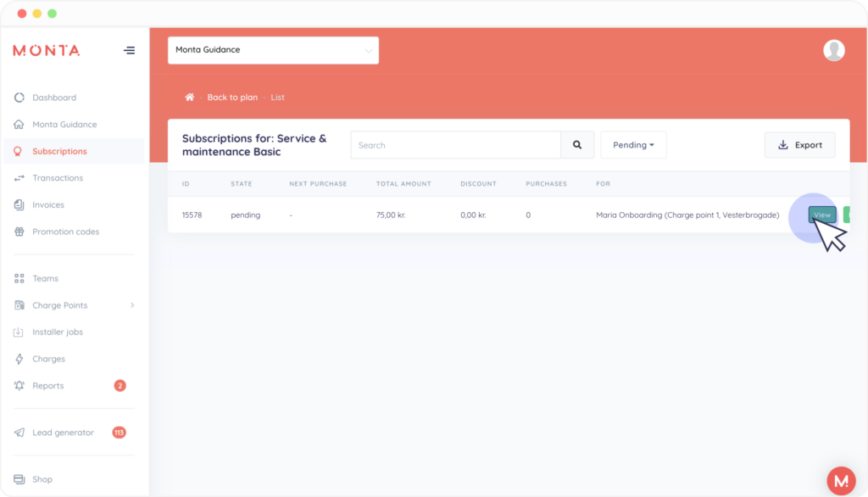Image resolution: width=868 pixels, height=497 pixels.
Task: Click the Monta logo
Action: click(x=47, y=50)
